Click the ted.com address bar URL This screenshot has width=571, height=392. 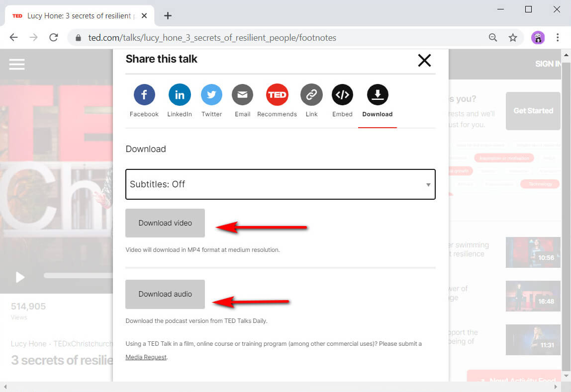[x=212, y=37]
